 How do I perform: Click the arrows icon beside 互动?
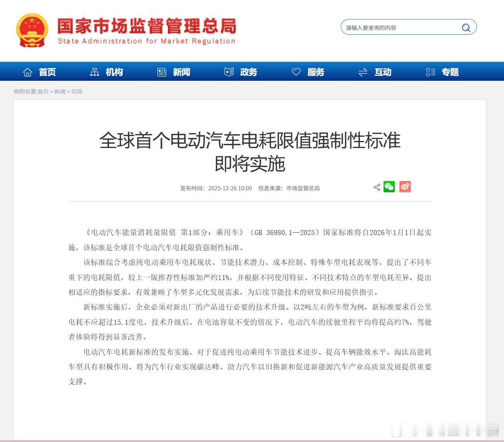click(363, 72)
